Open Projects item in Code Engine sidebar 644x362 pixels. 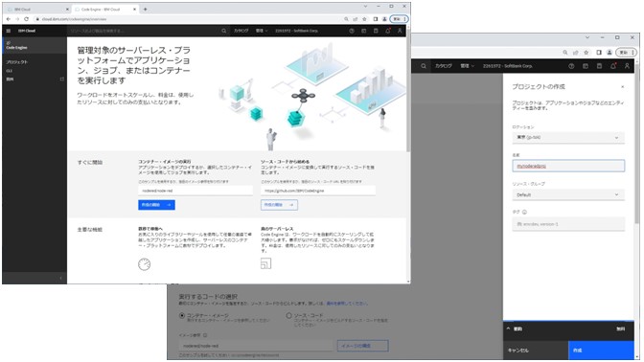tap(17, 62)
